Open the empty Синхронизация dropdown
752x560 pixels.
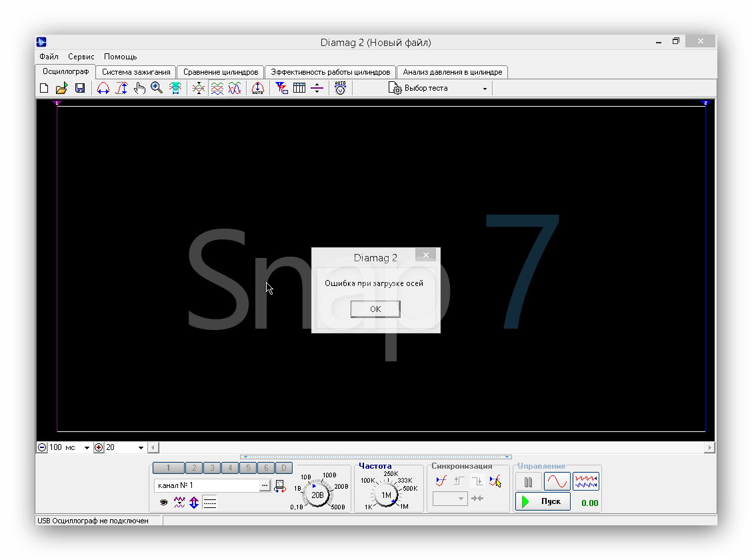[x=450, y=499]
